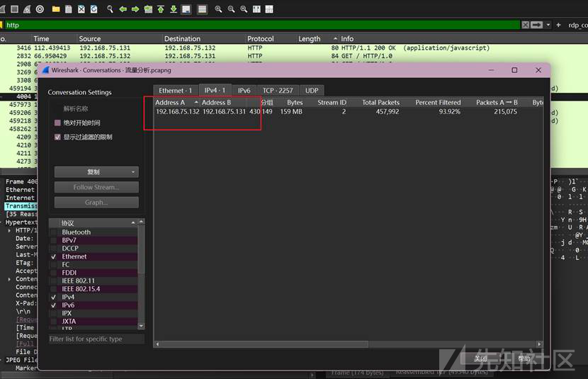Clear the http display filter X icon
588x379 pixels.
(x=526, y=25)
